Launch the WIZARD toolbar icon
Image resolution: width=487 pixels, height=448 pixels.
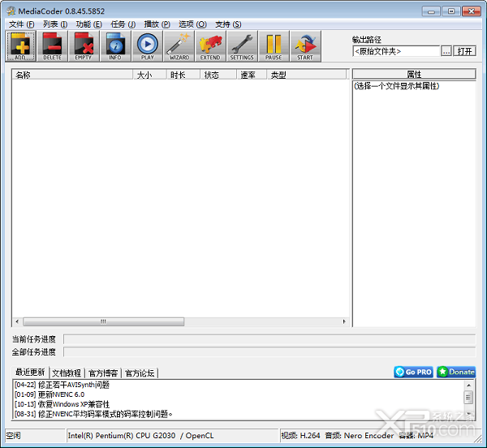tap(179, 46)
